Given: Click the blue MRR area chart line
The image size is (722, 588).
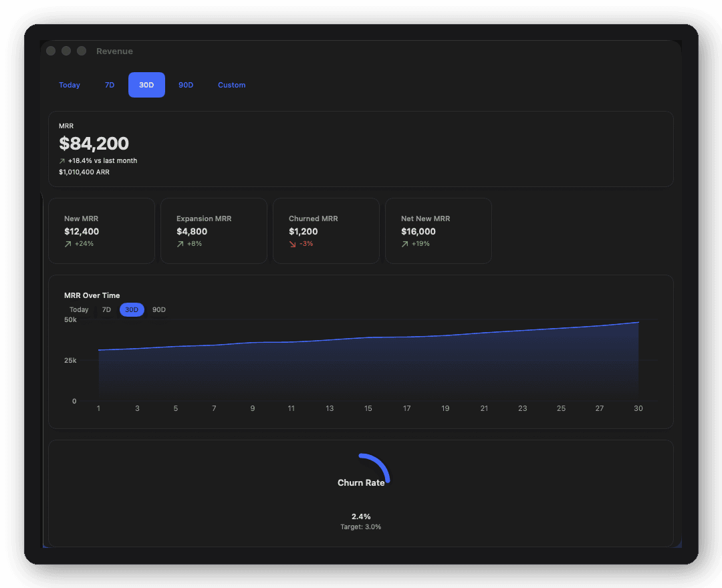Looking at the screenshot, I should 368,337.
